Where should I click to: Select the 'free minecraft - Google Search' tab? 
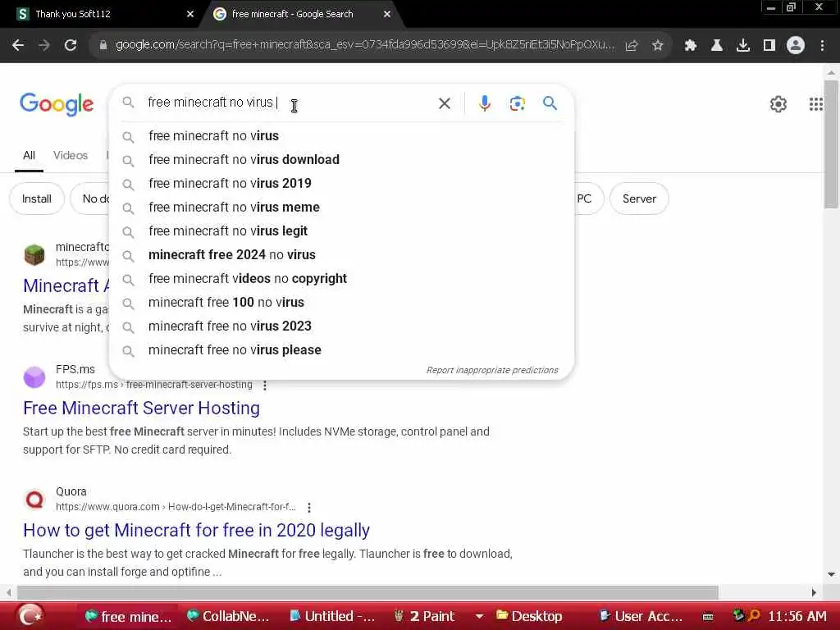pyautogui.click(x=300, y=14)
